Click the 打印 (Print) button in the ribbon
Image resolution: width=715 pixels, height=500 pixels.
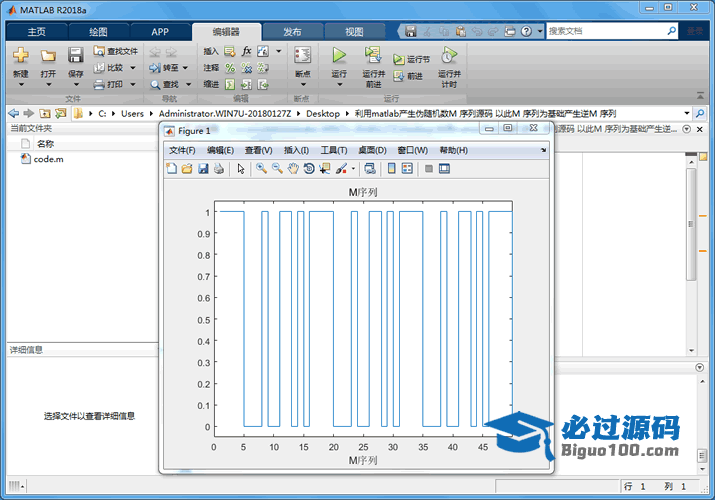click(x=109, y=84)
